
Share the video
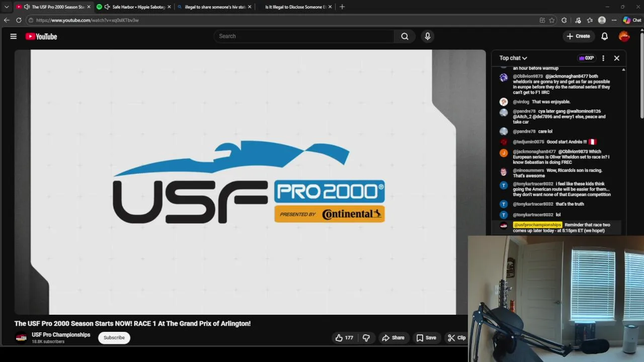tap(393, 338)
